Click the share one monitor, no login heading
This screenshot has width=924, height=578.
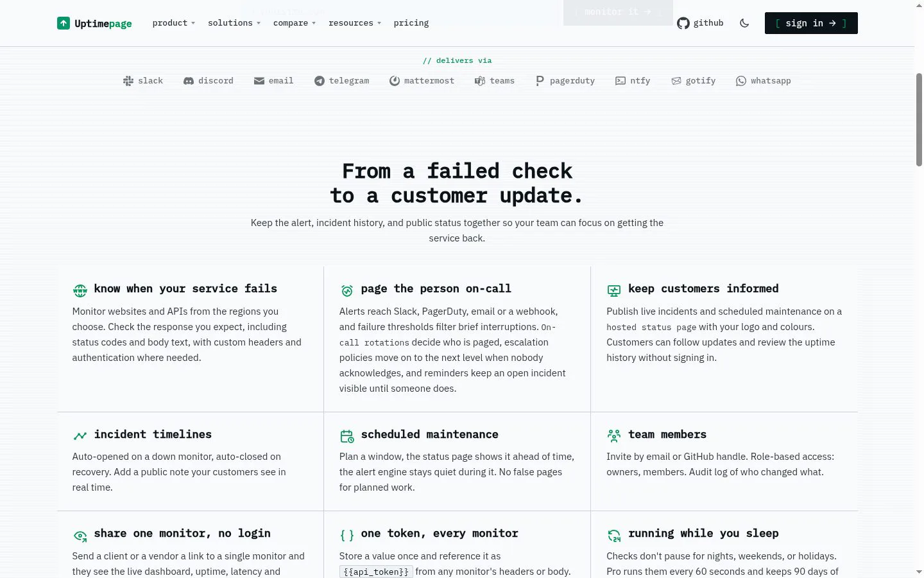(x=182, y=534)
